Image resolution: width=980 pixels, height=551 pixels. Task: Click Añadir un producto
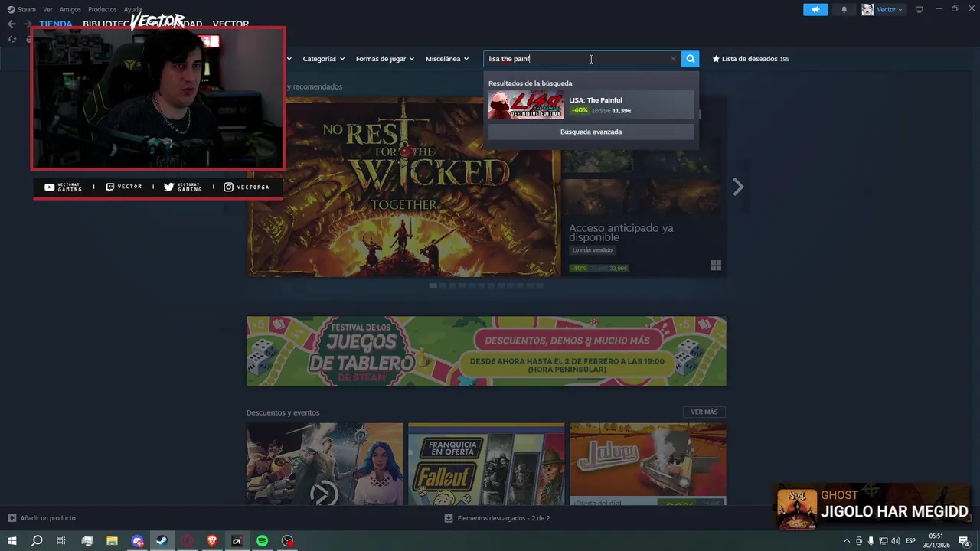[x=41, y=518]
